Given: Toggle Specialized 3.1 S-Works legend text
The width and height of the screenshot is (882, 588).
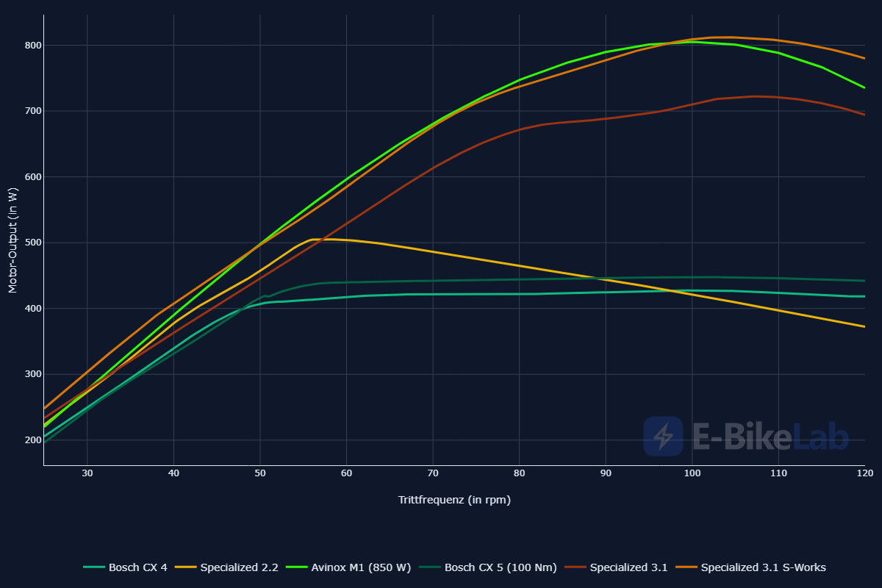Looking at the screenshot, I should point(763,567).
